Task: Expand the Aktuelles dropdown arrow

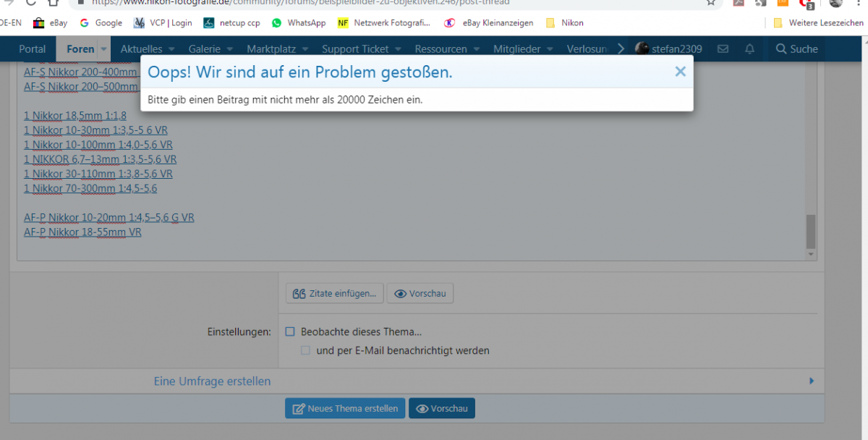Action: click(x=171, y=49)
